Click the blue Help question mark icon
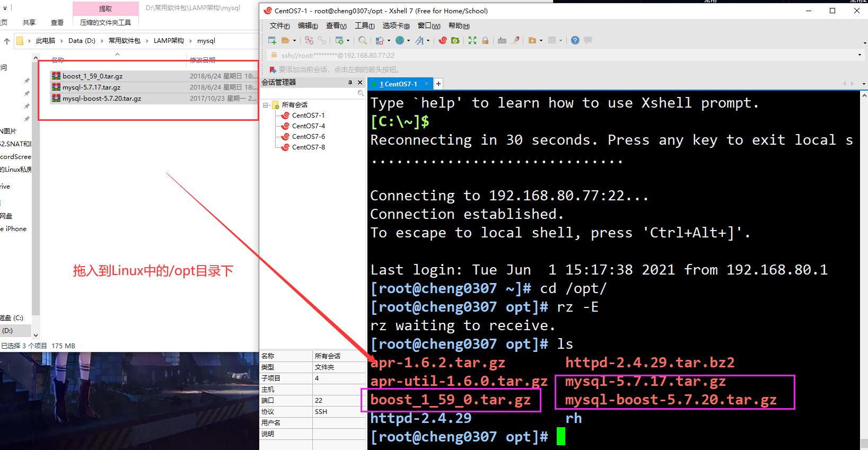868x450 pixels. pos(575,40)
